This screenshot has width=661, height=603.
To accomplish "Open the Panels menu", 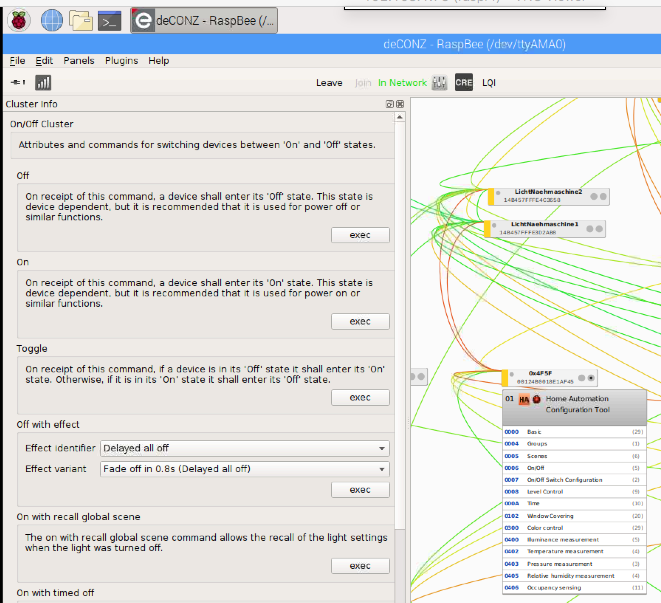I will click(79, 61).
